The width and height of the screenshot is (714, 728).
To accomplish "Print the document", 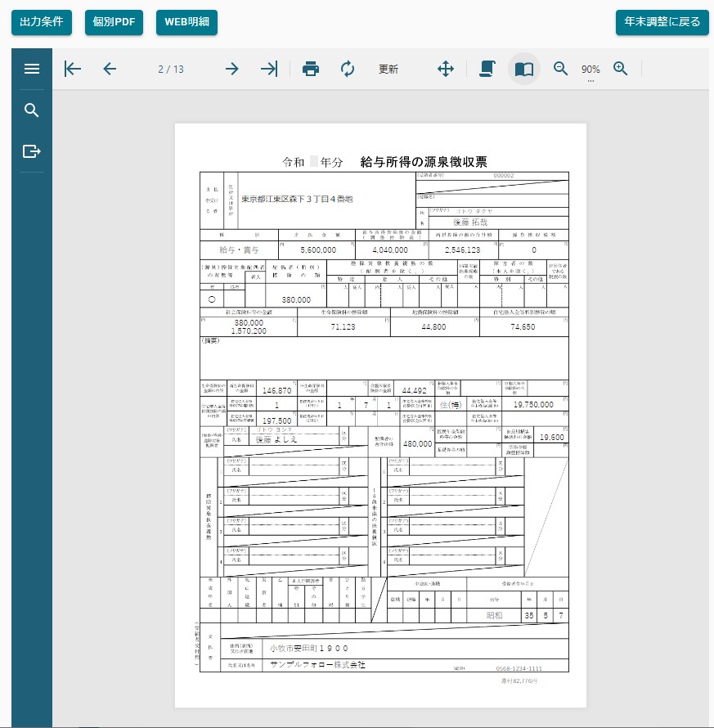I will point(311,69).
